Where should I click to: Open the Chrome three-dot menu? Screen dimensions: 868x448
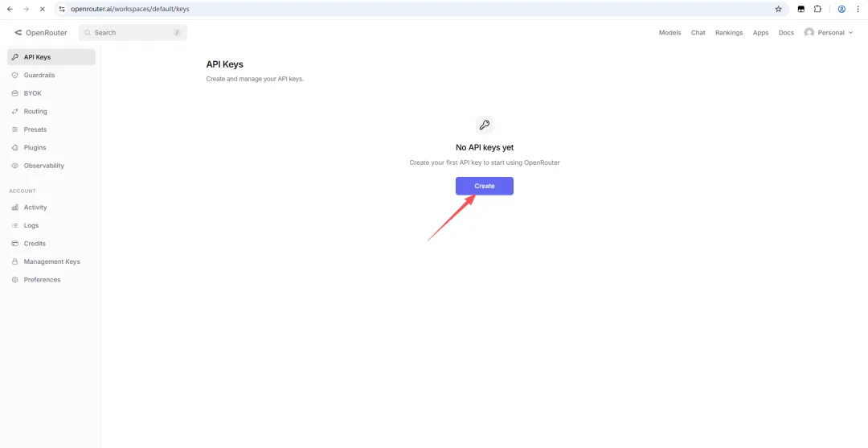coord(858,9)
